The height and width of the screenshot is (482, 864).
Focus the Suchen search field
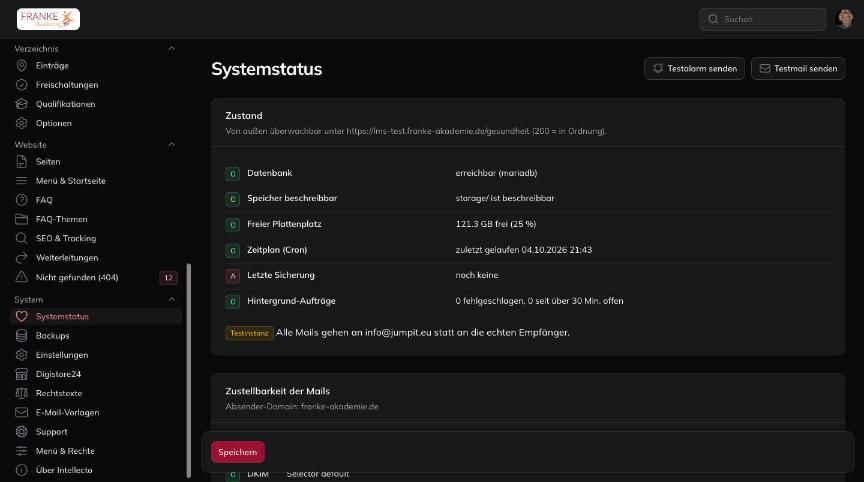tap(763, 19)
